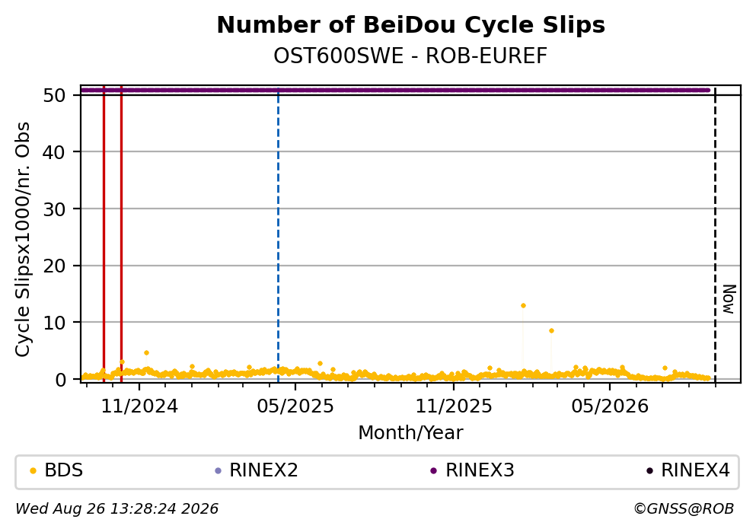Click the second red vertical line

pyautogui.click(x=121, y=234)
